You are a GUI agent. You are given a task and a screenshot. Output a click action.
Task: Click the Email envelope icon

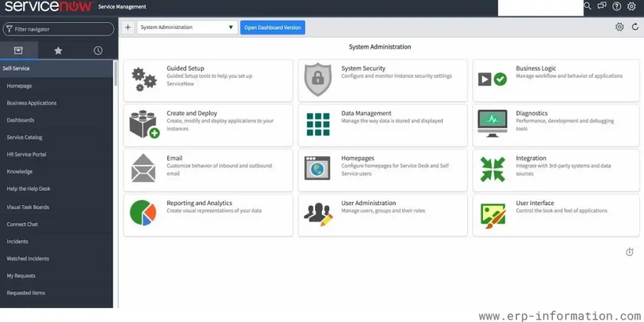point(143,168)
